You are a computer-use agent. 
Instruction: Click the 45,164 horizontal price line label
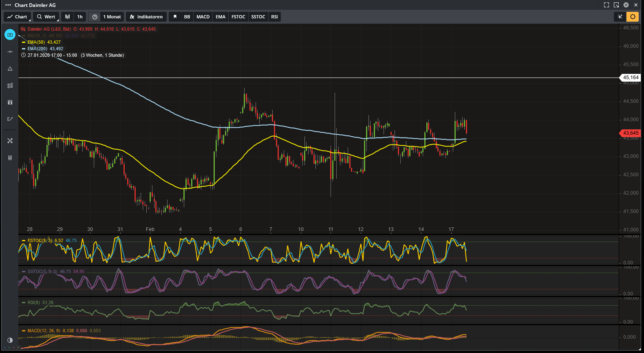(630, 78)
